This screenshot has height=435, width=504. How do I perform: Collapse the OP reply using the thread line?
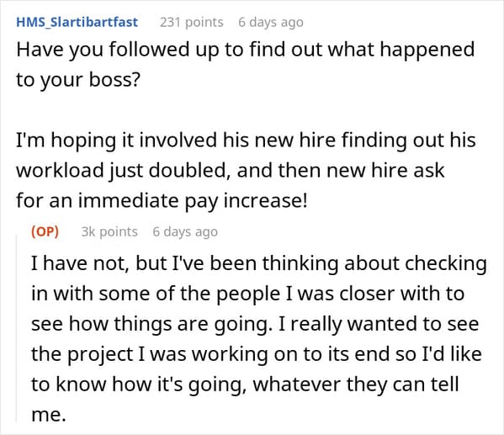pyautogui.click(x=17, y=329)
